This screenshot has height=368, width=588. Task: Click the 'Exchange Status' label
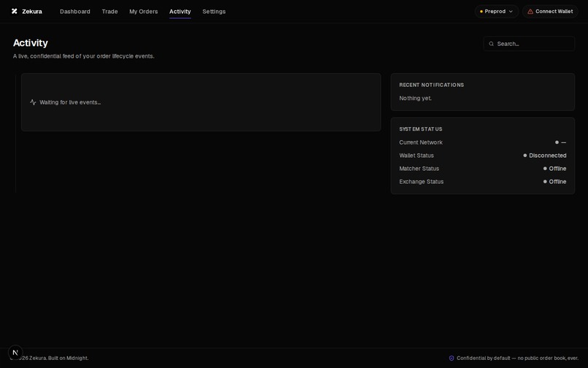click(422, 182)
